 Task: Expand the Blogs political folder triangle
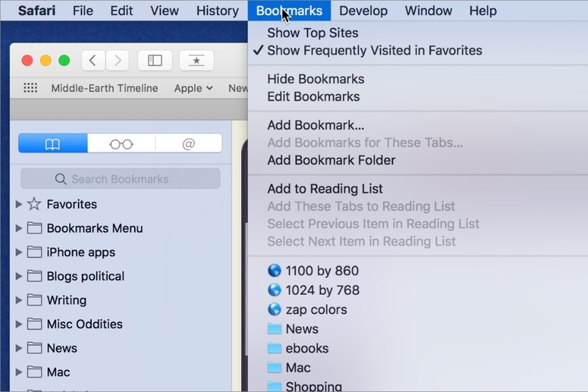[x=18, y=276]
